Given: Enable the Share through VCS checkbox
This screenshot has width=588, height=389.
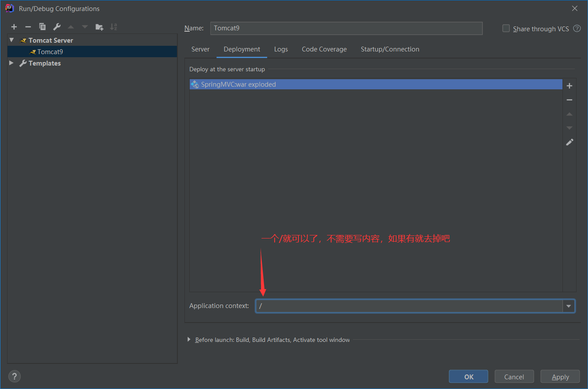Looking at the screenshot, I should (506, 29).
